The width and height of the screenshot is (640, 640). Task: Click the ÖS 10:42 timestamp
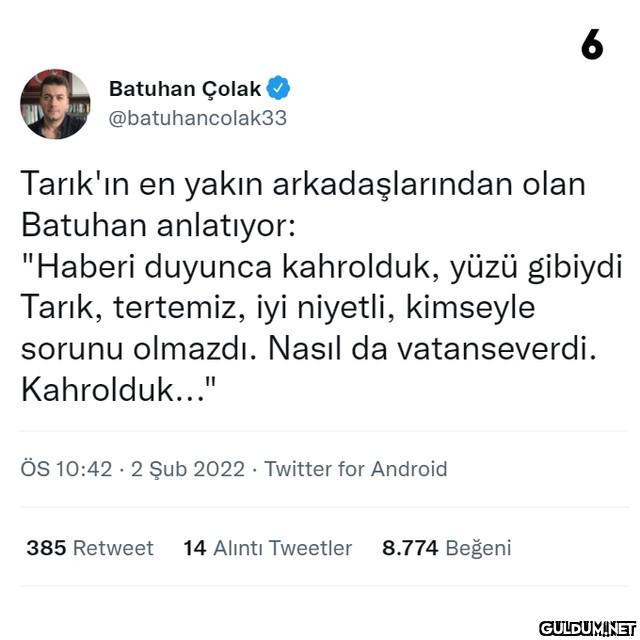66,469
